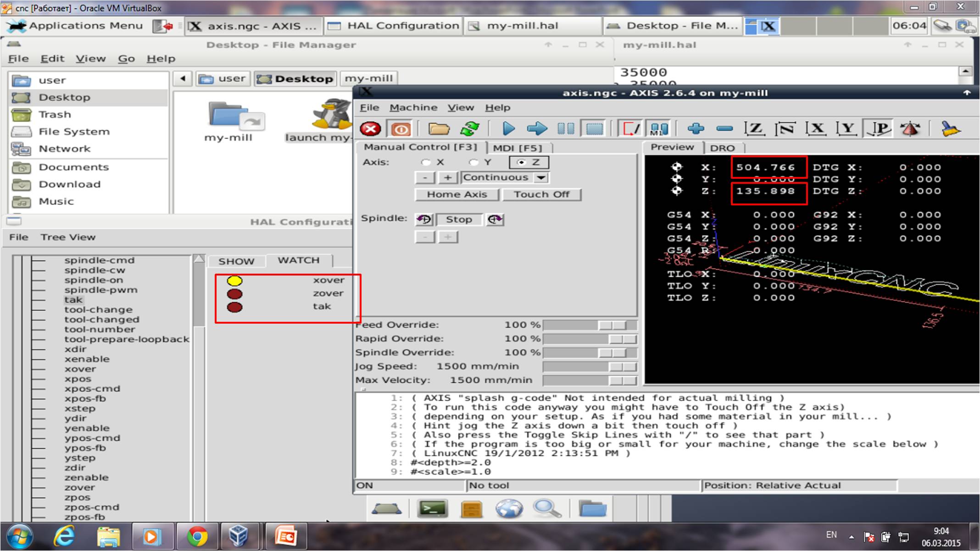The height and width of the screenshot is (551, 980).
Task: Open the Machine menu
Action: coord(413,108)
